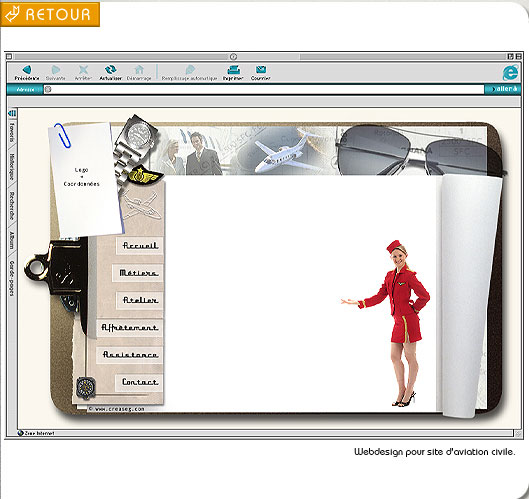
Task: Open the Contact menu link
Action: click(139, 382)
